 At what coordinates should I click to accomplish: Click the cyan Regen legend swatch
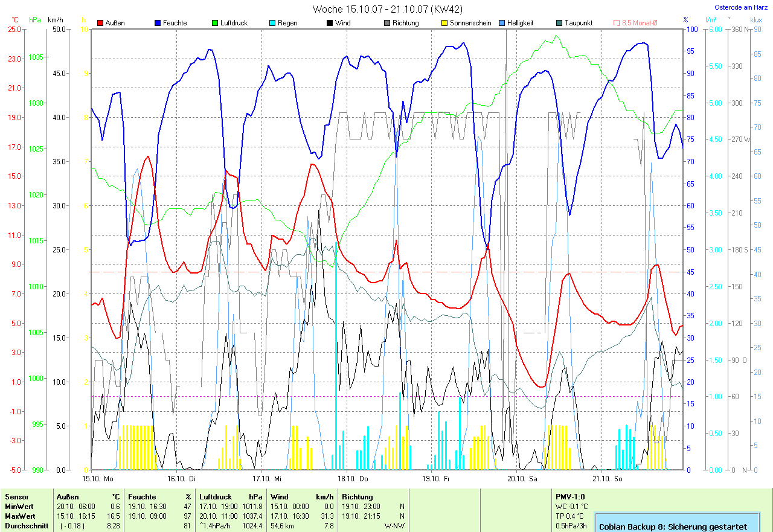[272, 23]
